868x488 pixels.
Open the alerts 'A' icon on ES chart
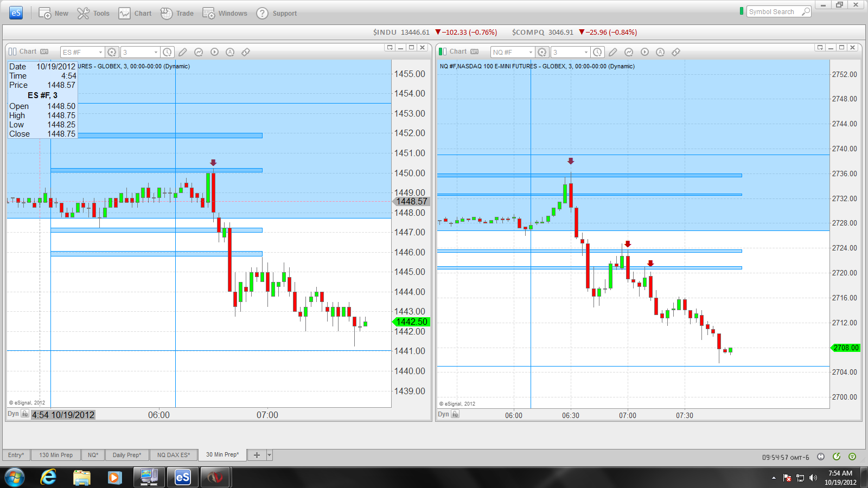pyautogui.click(x=230, y=52)
